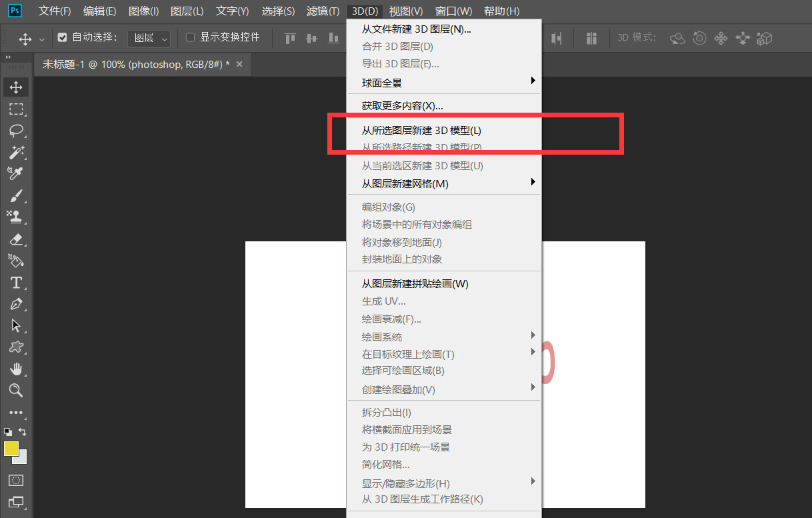812x518 pixels.
Task: Switch to the 未标题-1 document tab
Action: pyautogui.click(x=133, y=64)
